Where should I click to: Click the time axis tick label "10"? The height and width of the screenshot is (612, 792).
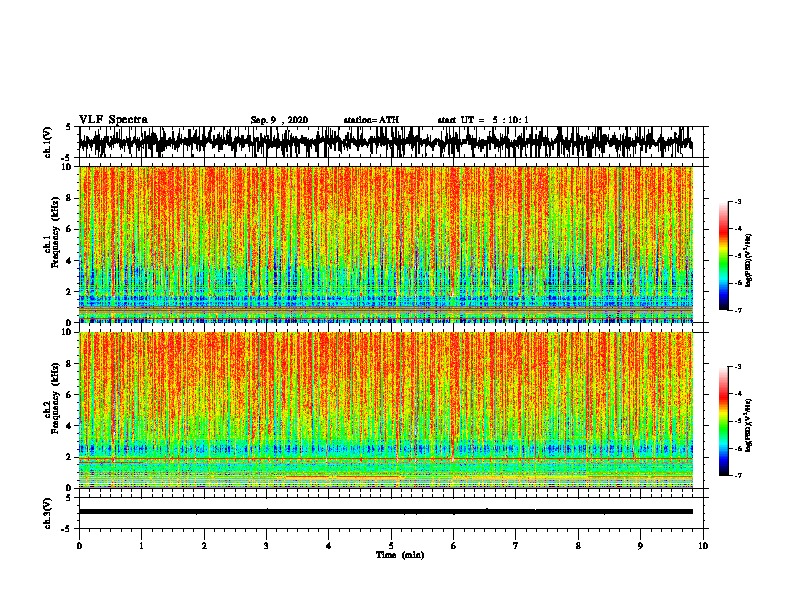coord(703,546)
